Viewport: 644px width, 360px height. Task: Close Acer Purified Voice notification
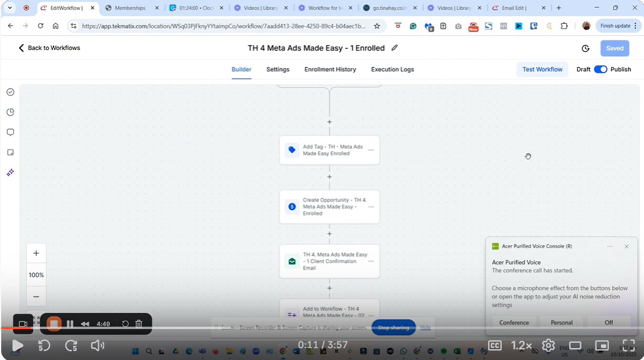[626, 246]
